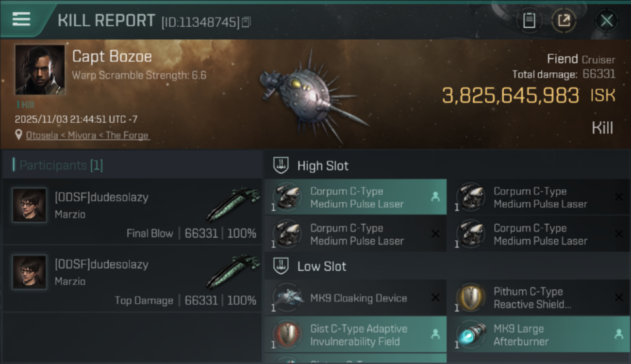Click the person marker on MK9 Large Afterburner
The image size is (631, 364).
tap(618, 334)
